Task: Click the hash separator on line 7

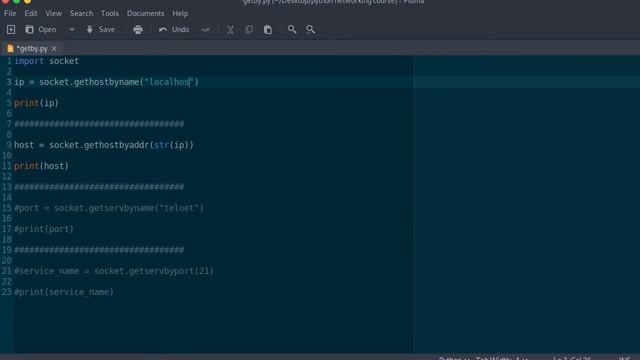Action: point(99,124)
